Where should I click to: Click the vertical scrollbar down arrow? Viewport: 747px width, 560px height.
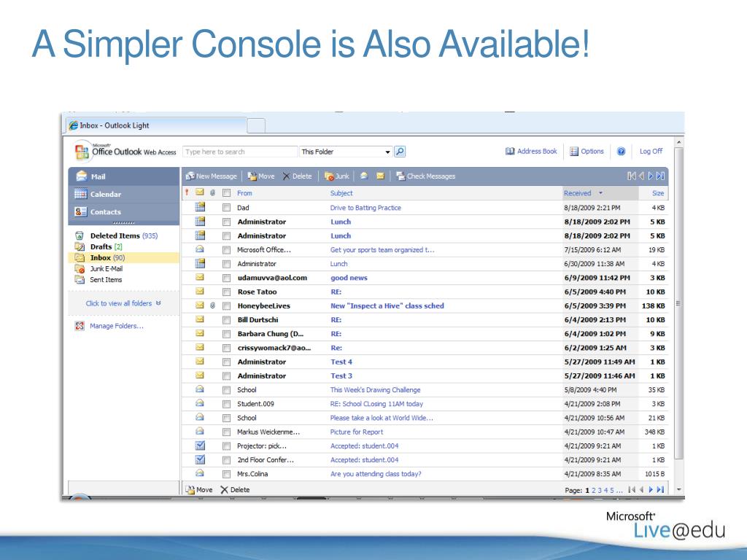[679, 489]
